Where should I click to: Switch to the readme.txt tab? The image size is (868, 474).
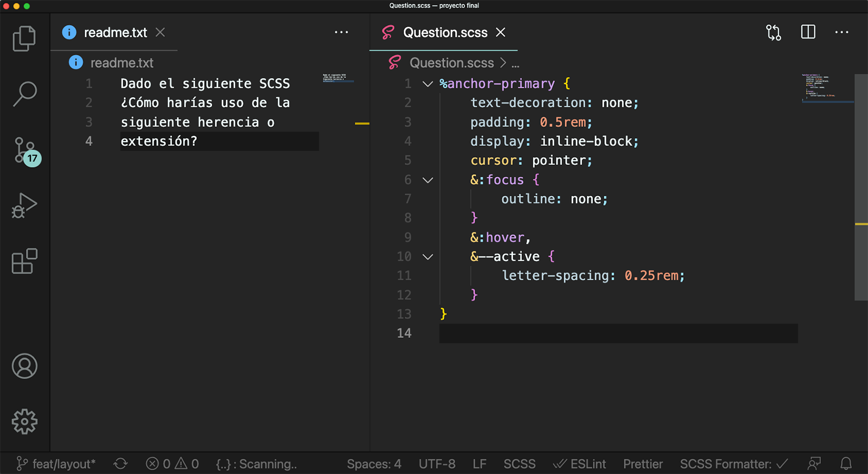pyautogui.click(x=115, y=33)
